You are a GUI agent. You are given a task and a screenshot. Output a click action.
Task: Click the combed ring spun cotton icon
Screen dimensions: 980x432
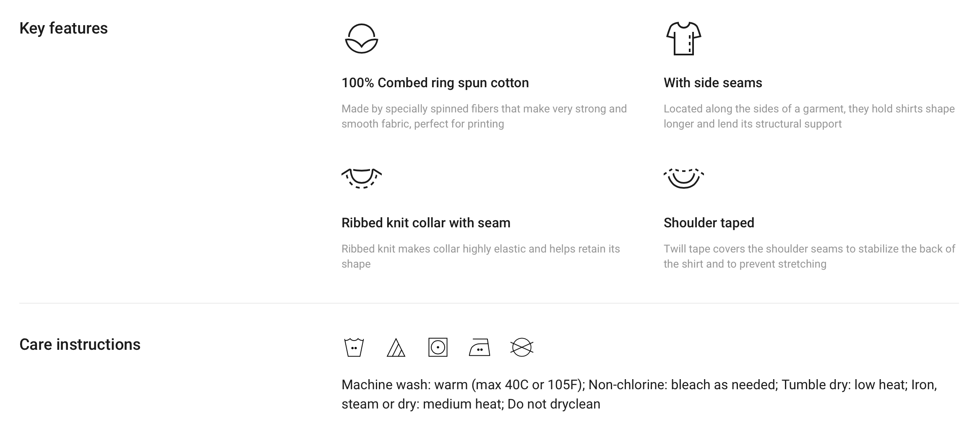point(361,39)
